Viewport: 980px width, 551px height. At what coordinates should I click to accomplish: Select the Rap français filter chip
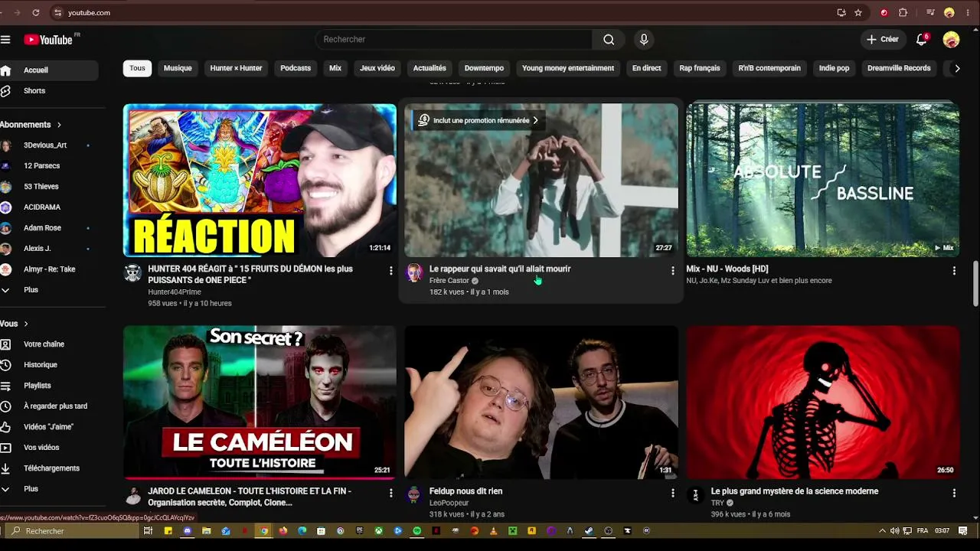click(x=700, y=69)
